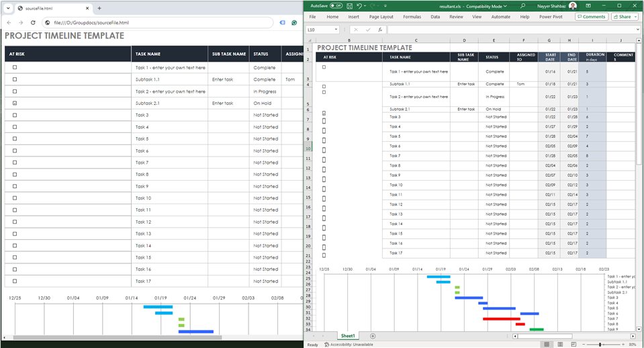Click the browser horizontal scrollbar thumb
Viewport: 644px width, 348px height.
118,338
